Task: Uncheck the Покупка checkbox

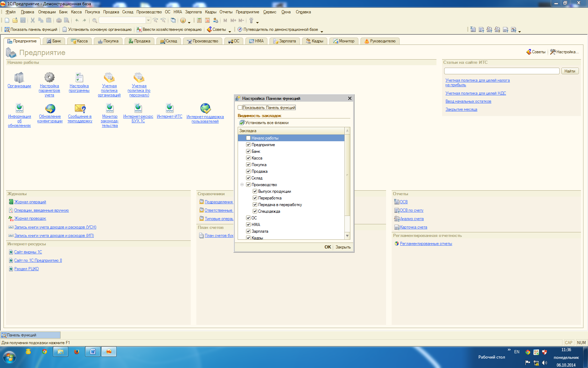Action: (248, 165)
